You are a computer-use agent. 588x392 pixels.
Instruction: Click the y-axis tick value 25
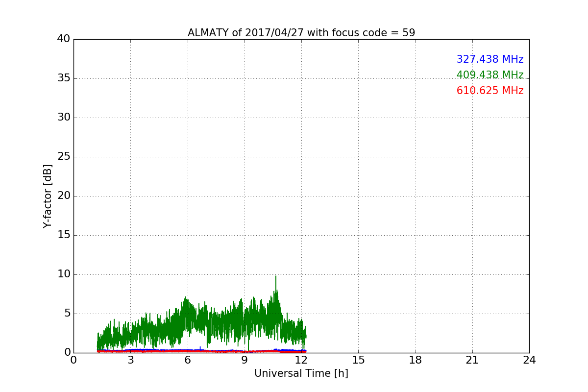click(64, 157)
